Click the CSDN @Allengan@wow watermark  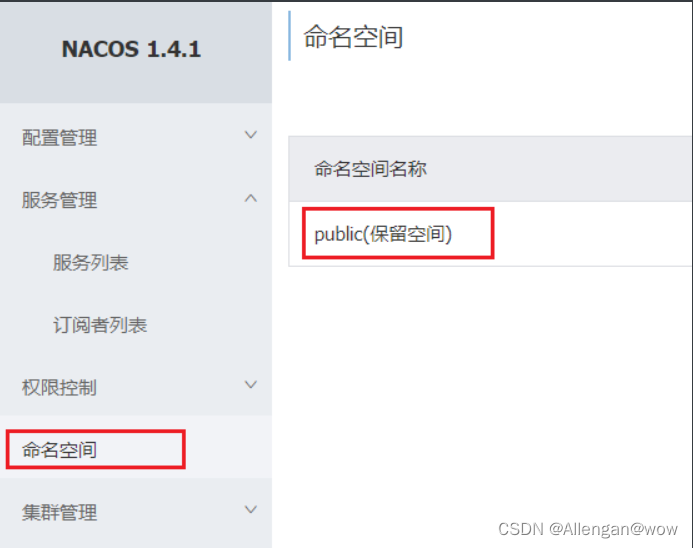click(x=588, y=529)
